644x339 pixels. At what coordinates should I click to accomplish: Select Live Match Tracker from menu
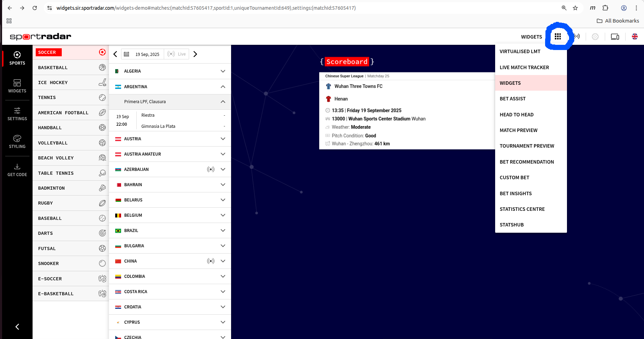524,67
